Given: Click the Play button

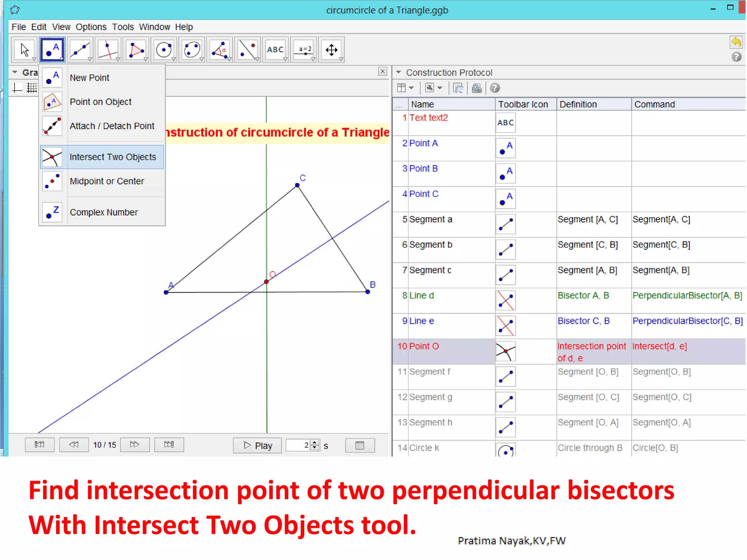Looking at the screenshot, I should coord(257,446).
